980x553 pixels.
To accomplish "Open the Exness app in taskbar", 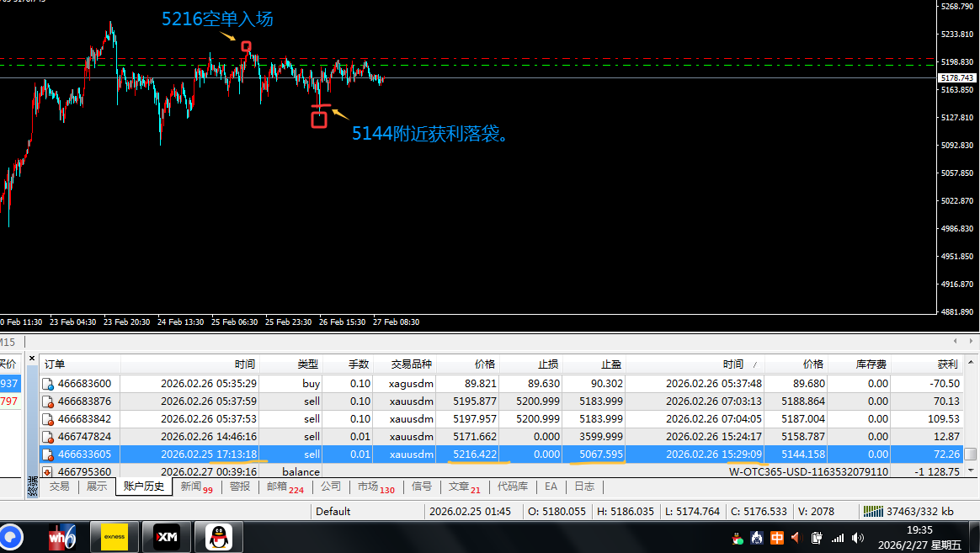I will 114,536.
